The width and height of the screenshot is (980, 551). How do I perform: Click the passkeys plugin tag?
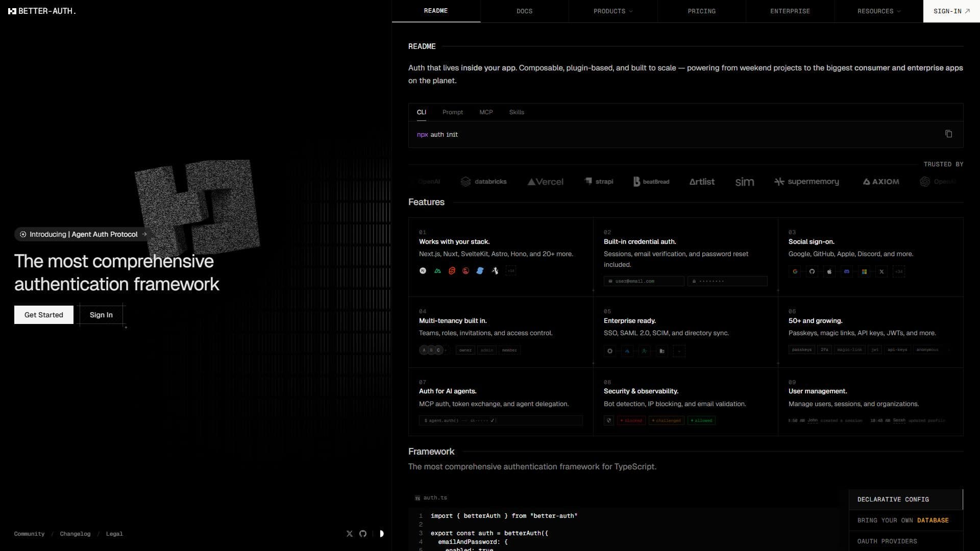[802, 349]
